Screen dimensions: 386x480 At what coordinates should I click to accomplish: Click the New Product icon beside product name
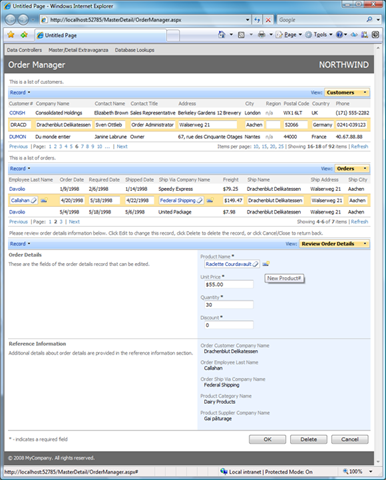[266, 264]
